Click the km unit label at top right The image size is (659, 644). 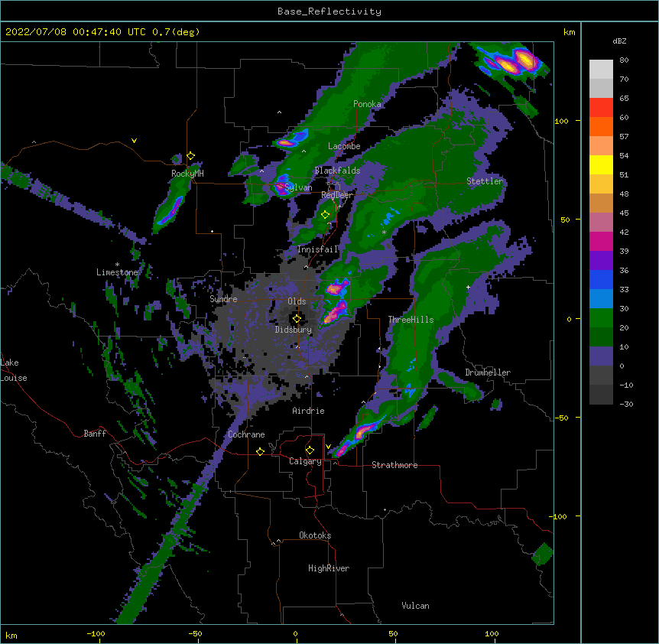coord(569,32)
